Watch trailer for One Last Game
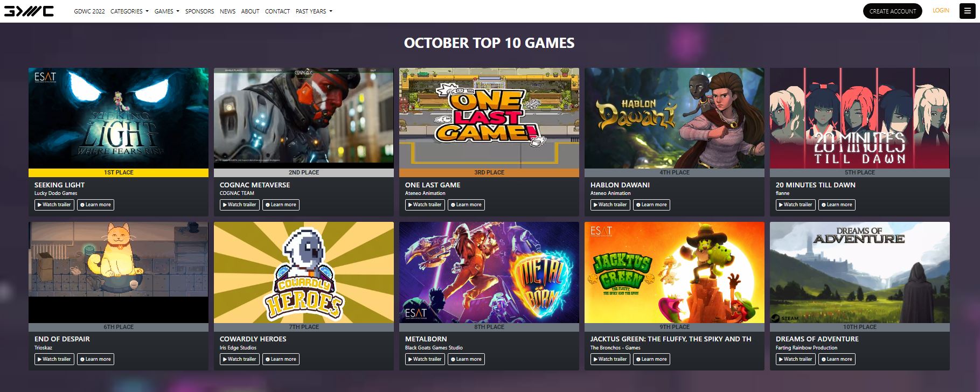This screenshot has width=980, height=392. coord(425,205)
